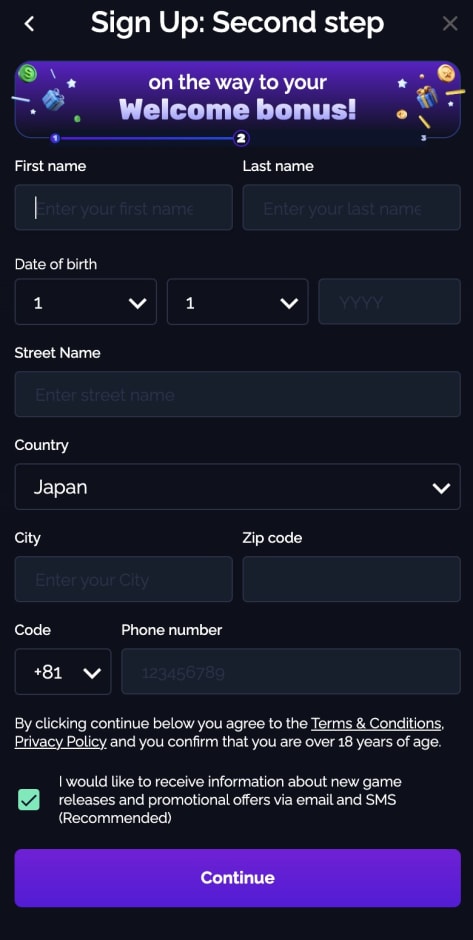473x940 pixels.
Task: Select step 3 marker on progress bar
Action: [x=424, y=138]
